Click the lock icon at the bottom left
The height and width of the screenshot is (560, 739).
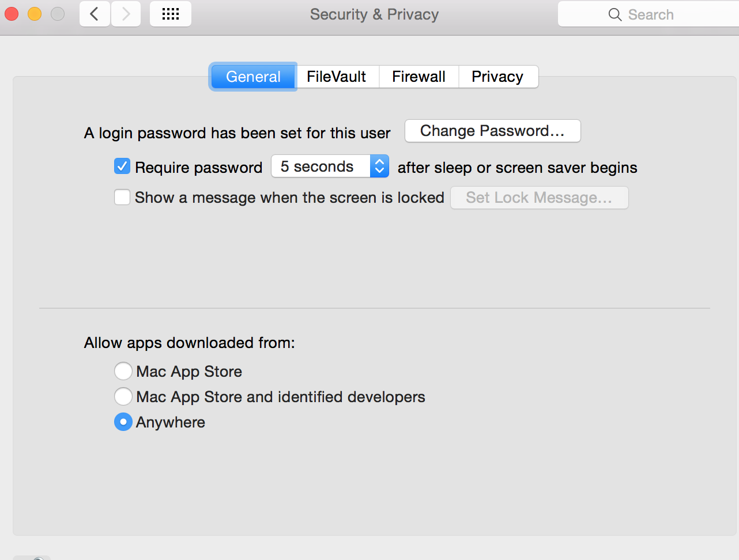[x=32, y=557]
